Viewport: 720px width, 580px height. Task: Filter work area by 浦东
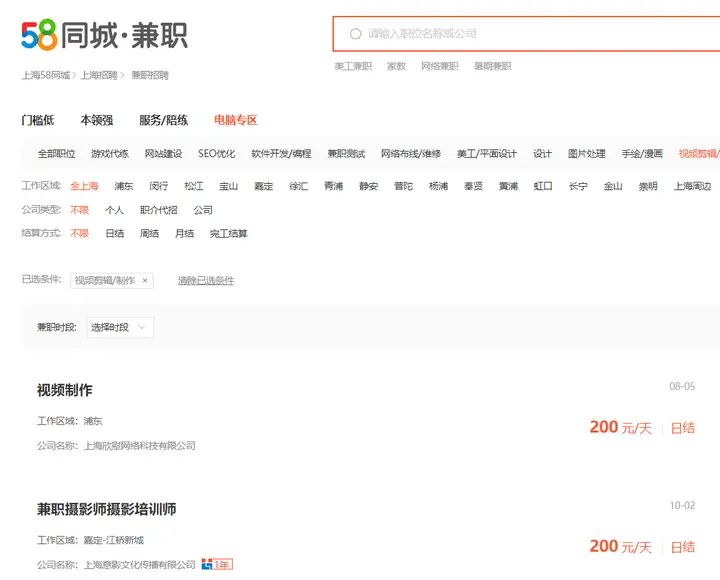tap(124, 186)
